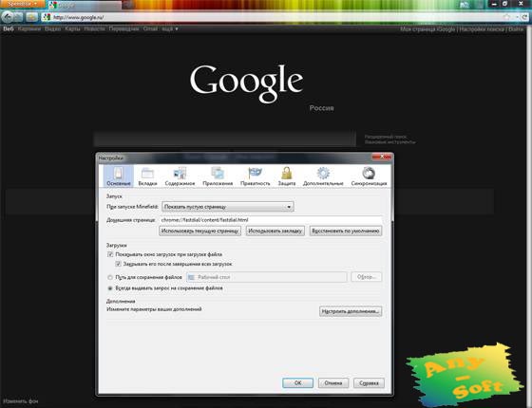Toggle show downloads window checkbox
This screenshot has width=532, height=408.
[110, 254]
